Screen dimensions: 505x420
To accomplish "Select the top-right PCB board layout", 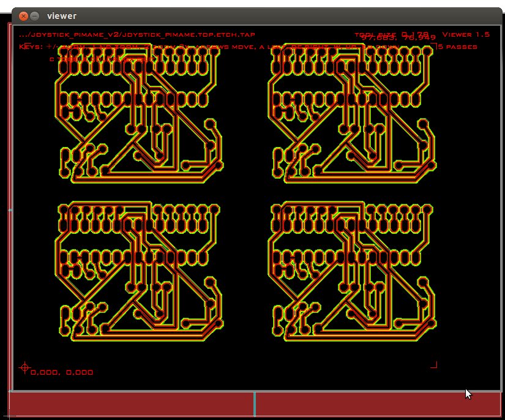I will (353, 114).
